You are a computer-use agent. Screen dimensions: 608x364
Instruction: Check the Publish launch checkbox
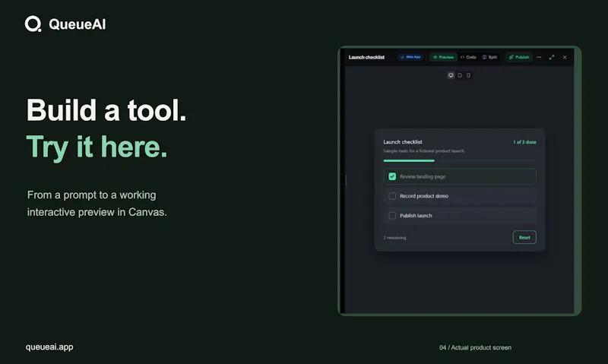pyautogui.click(x=392, y=216)
